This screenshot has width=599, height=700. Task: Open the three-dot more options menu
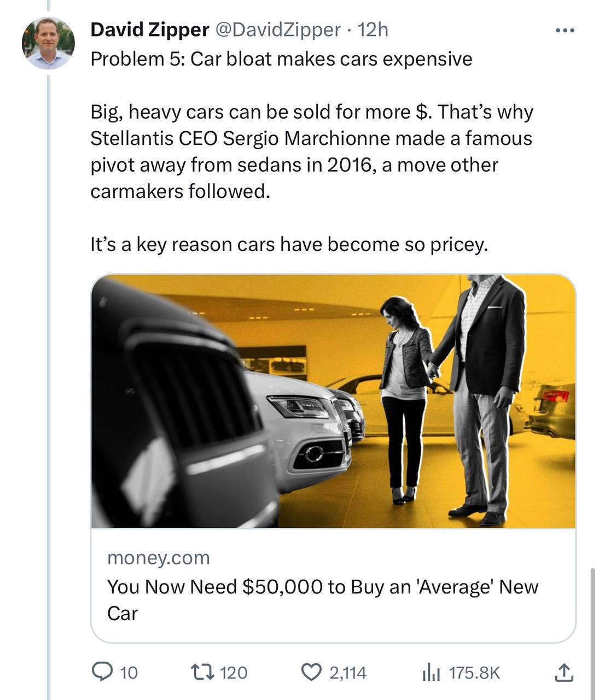pyautogui.click(x=565, y=31)
